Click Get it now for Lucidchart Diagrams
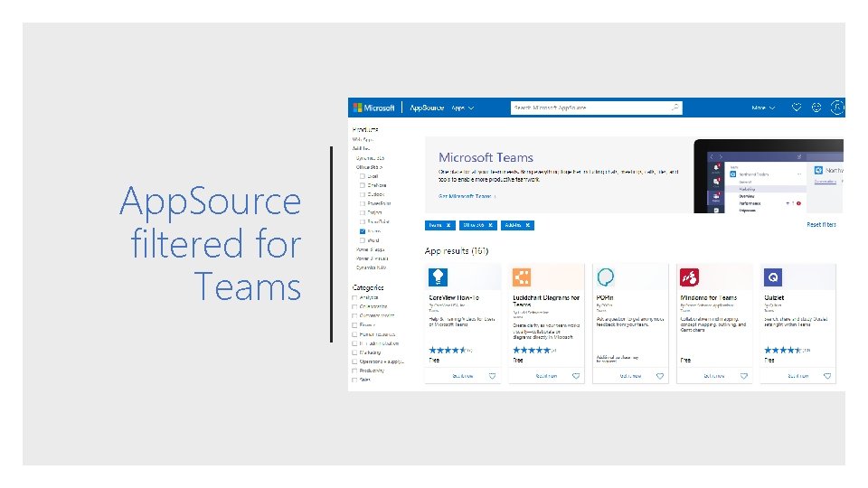The width and height of the screenshot is (868, 488). [x=546, y=376]
